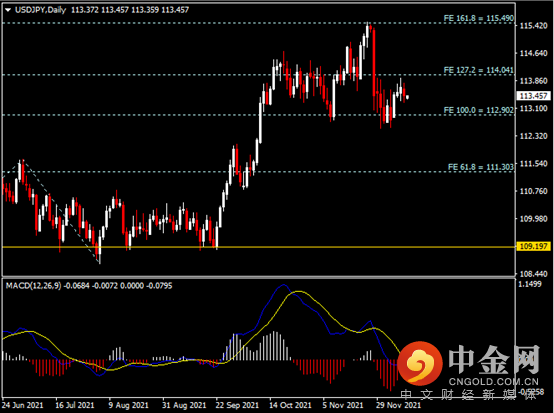
Task: Select the FE 161.8 = 115.490 label
Action: coord(478,18)
